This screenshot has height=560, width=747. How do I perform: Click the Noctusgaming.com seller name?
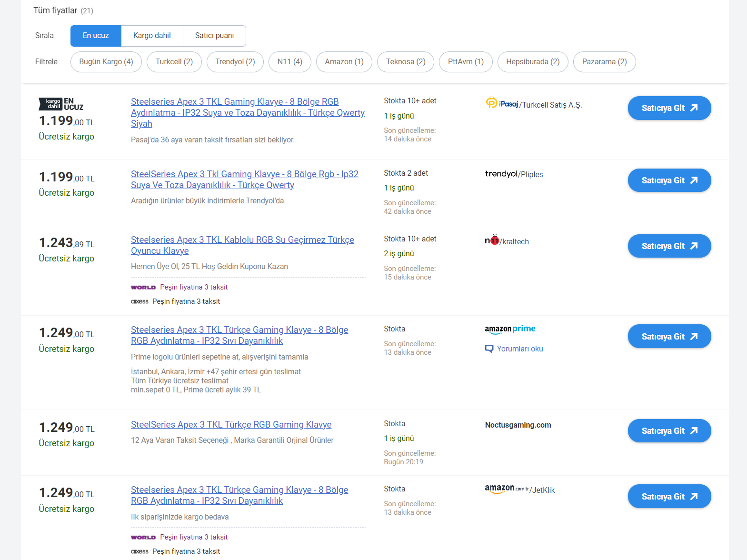click(x=518, y=425)
